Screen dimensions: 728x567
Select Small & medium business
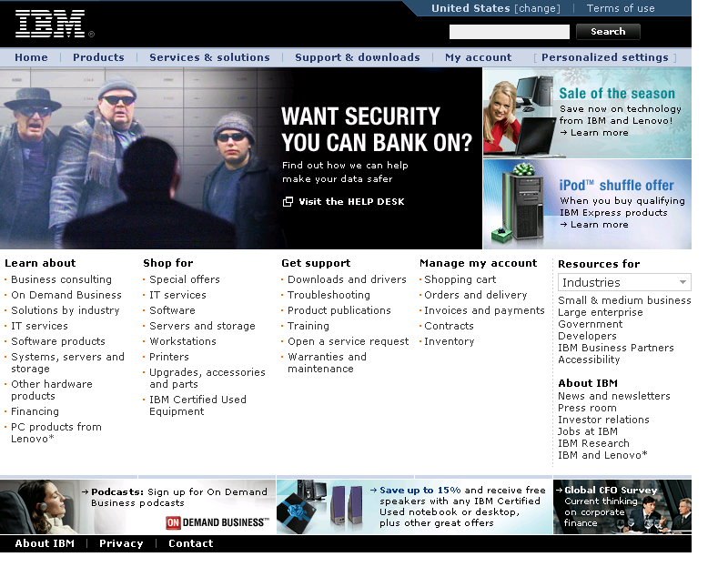coord(624,300)
